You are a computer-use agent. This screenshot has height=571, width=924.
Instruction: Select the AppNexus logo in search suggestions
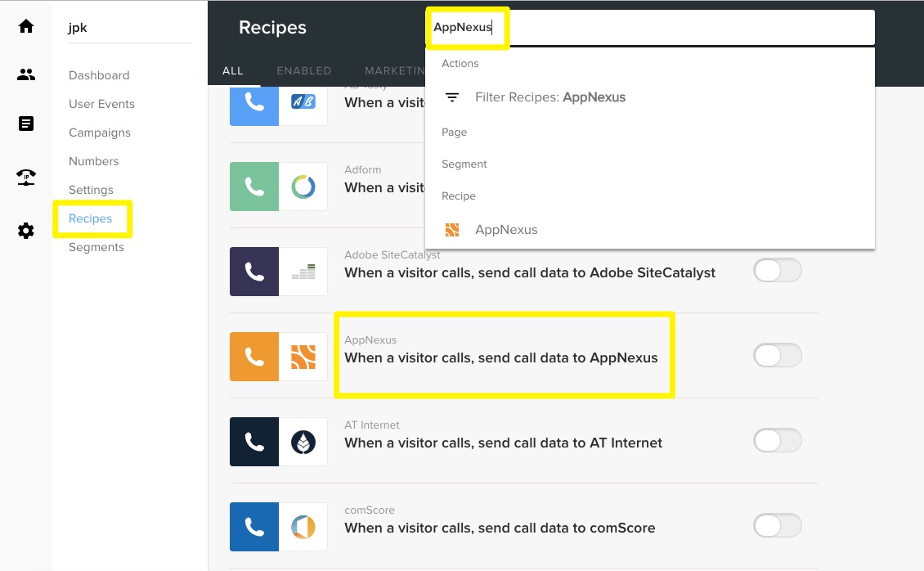pos(452,230)
